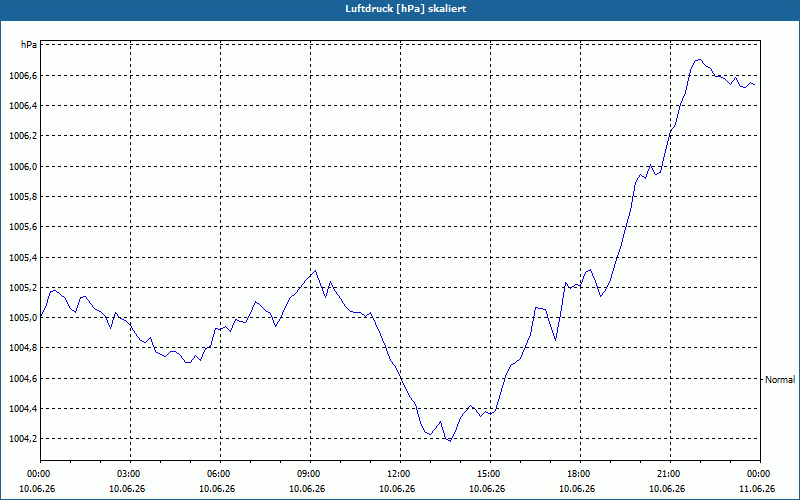800x500 pixels.
Task: Select the '15:00' time axis label
Action: click(487, 474)
